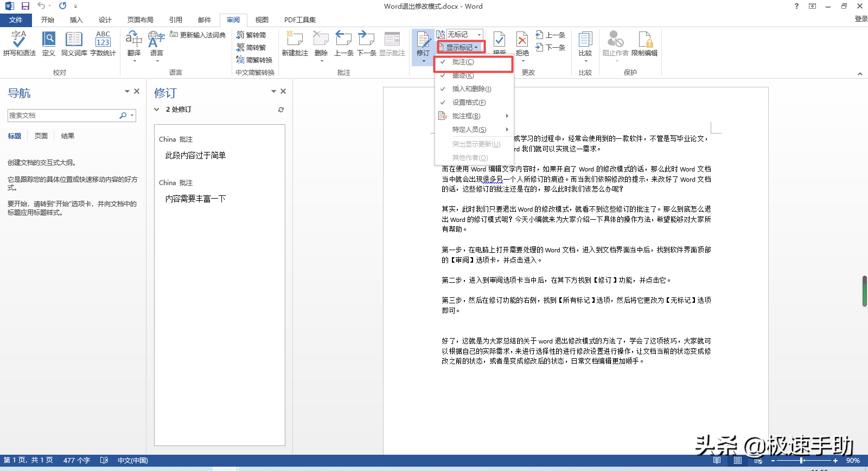Open the 无标记 markup display combo box
Screen dimensions: 868x471
point(464,35)
